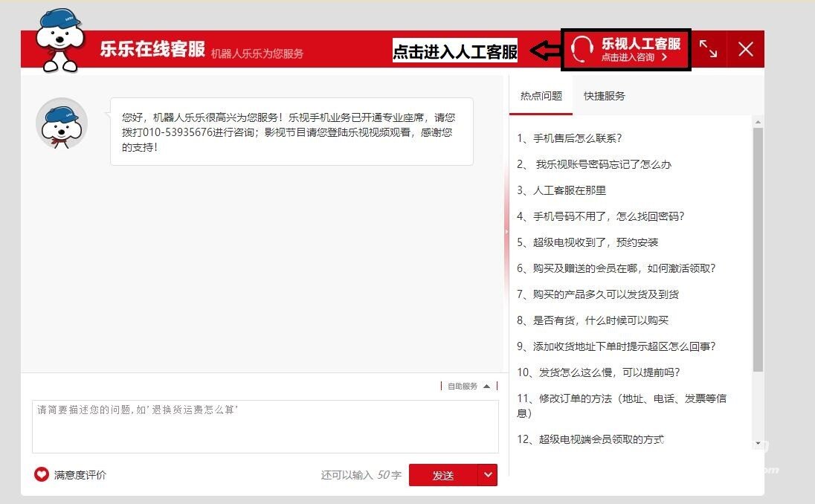Viewport: 815px width, 504px height.
Task: Open question 购买及赠送的会员在哪，如何激活领取
Action: [x=616, y=268]
